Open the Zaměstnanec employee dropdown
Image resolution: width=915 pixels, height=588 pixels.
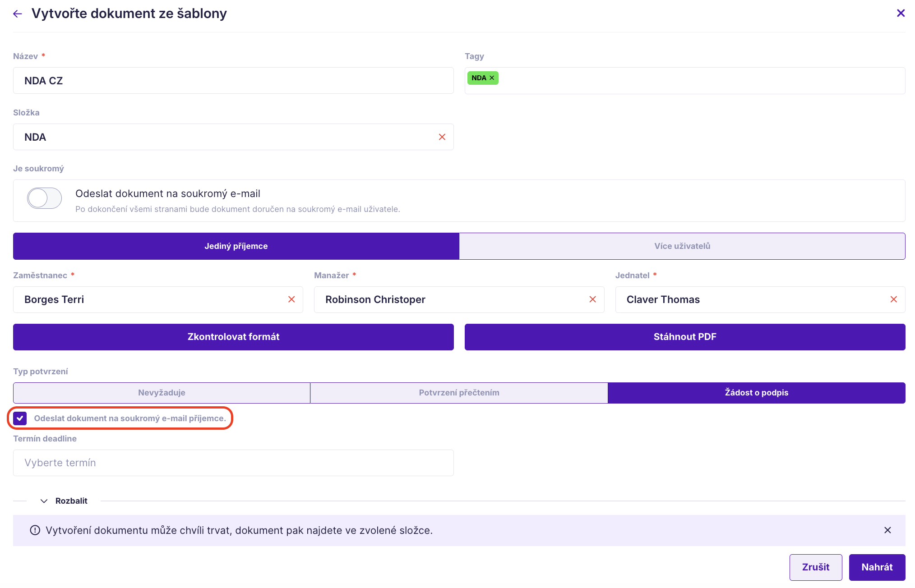(x=149, y=299)
